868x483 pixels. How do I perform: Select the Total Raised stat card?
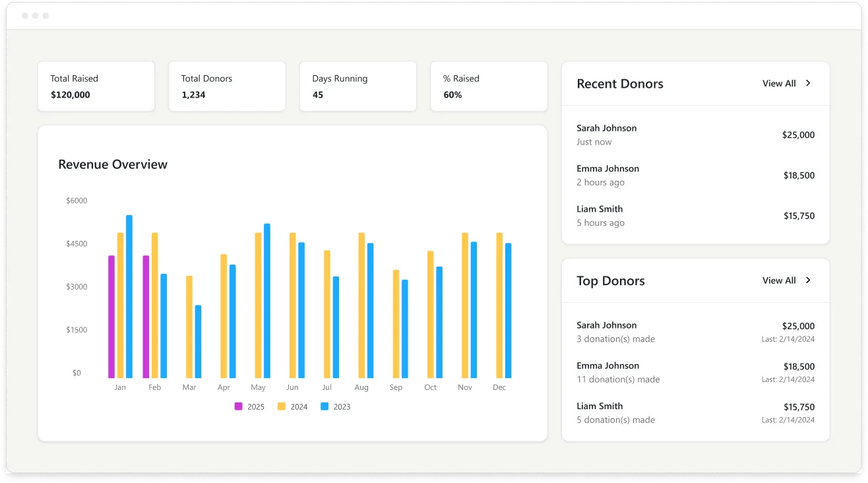click(96, 86)
